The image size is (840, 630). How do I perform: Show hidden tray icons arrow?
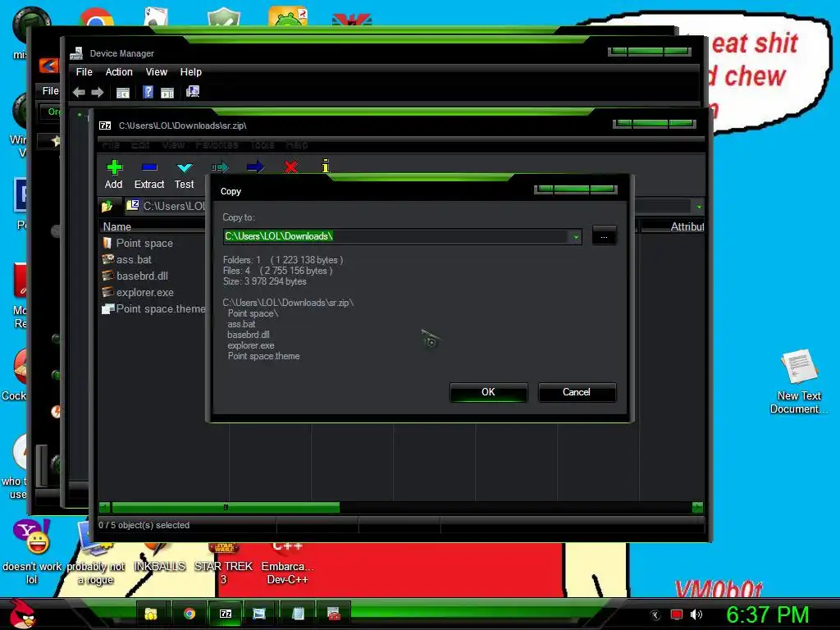click(x=655, y=615)
